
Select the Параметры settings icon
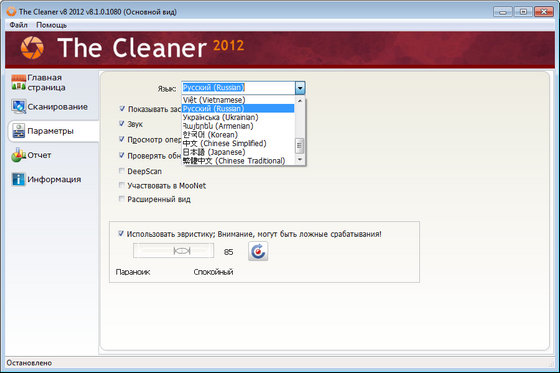click(19, 131)
